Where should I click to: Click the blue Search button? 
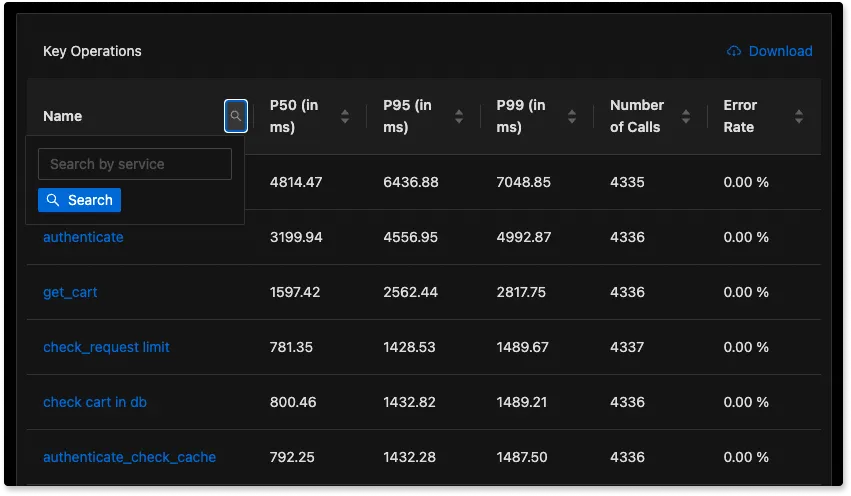click(79, 200)
